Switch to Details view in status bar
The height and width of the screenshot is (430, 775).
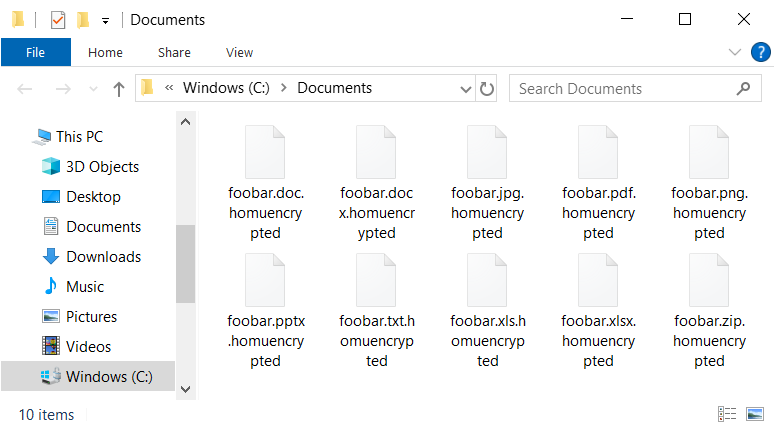coord(727,414)
